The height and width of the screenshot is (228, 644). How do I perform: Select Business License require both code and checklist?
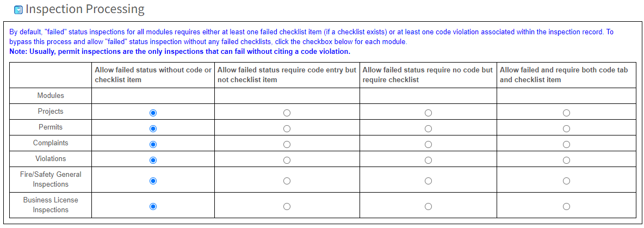point(566,206)
